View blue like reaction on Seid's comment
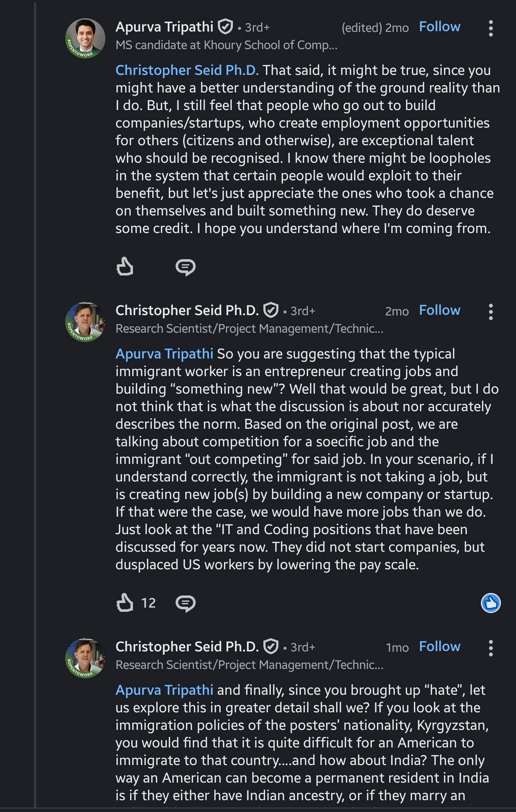 point(491,603)
